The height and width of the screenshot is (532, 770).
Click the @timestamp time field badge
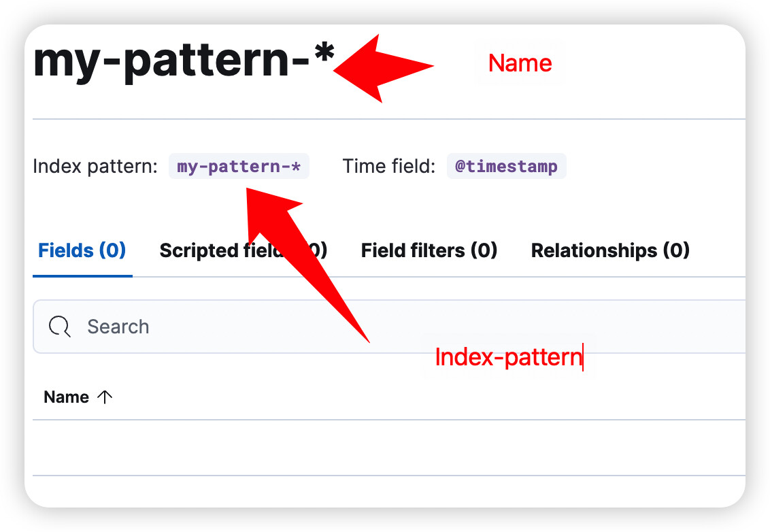(x=506, y=167)
